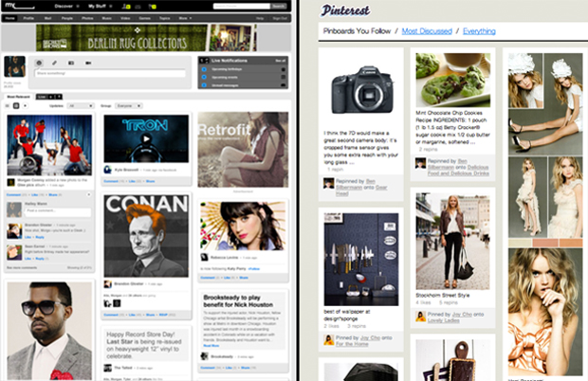The height and width of the screenshot is (381, 588).
Task: Collapse the comments under the Glee photo
Action: [x=88, y=194]
